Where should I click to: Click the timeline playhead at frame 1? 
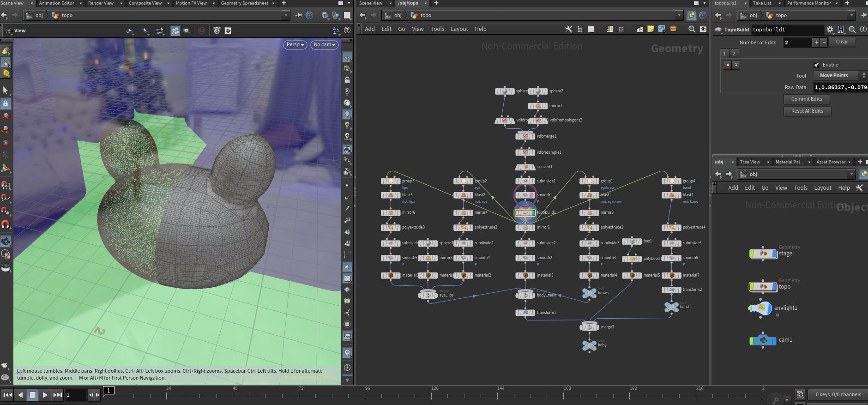pyautogui.click(x=108, y=391)
